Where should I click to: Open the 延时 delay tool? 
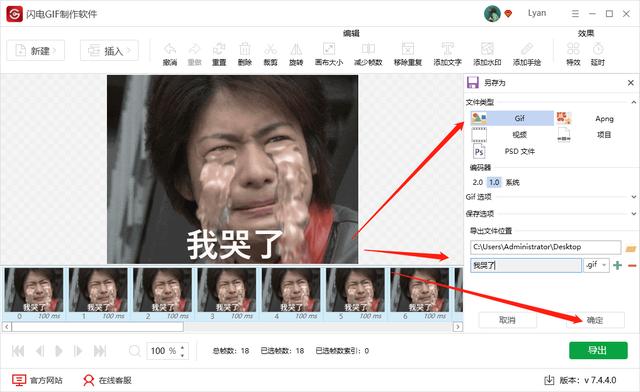click(x=598, y=49)
